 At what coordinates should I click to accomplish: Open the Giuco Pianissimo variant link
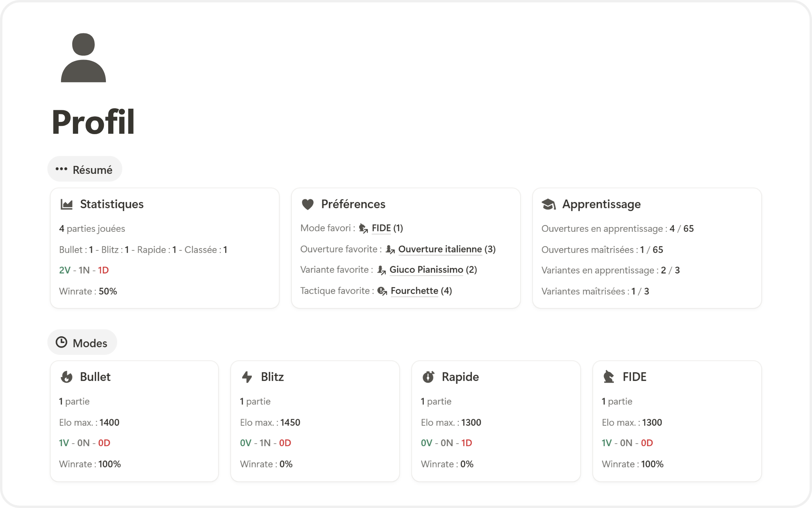pyautogui.click(x=426, y=270)
